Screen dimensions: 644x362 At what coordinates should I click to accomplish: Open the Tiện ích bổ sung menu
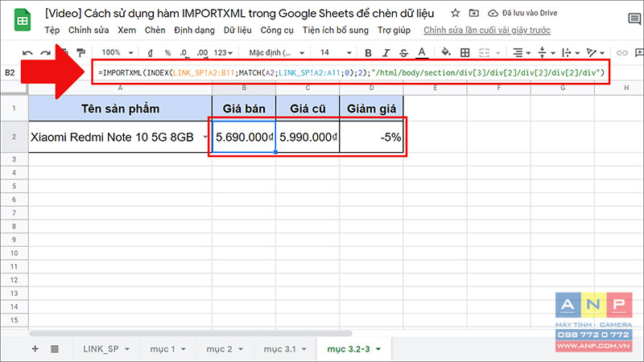tap(335, 30)
